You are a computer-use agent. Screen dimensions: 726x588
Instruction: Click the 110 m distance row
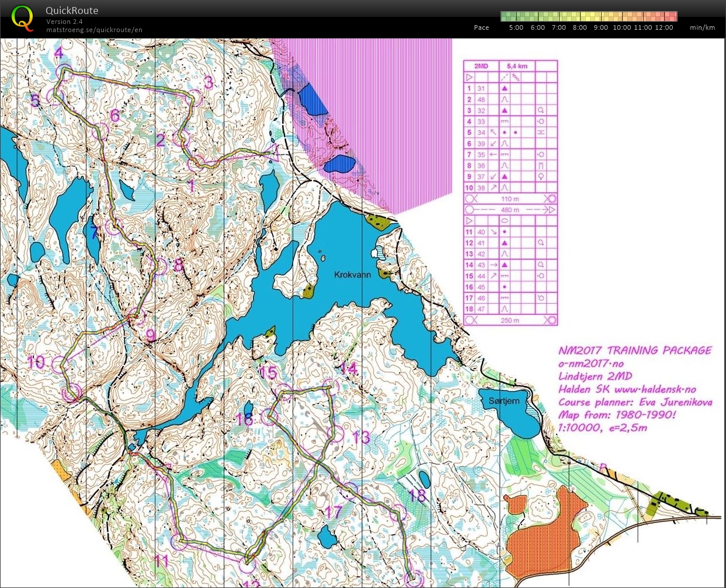tap(510, 199)
